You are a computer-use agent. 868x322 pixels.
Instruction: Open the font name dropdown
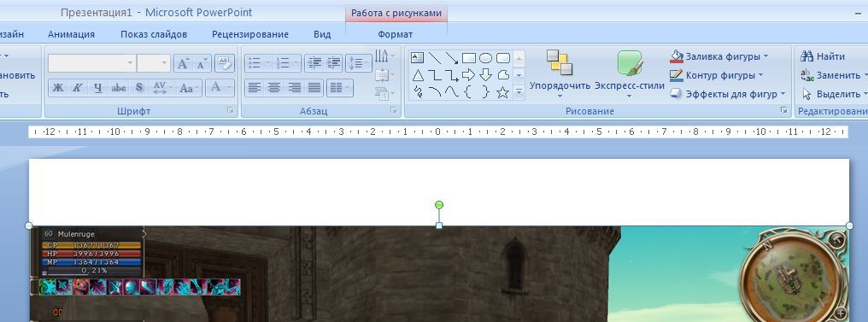tap(131, 63)
